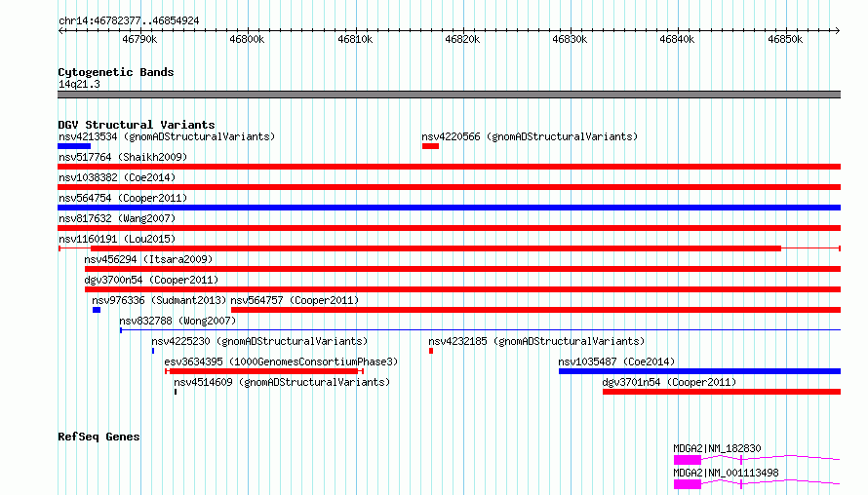The width and height of the screenshot is (868, 495).
Task: Click the chr14:46782377..46854924 coordinate label
Action: click(129, 20)
